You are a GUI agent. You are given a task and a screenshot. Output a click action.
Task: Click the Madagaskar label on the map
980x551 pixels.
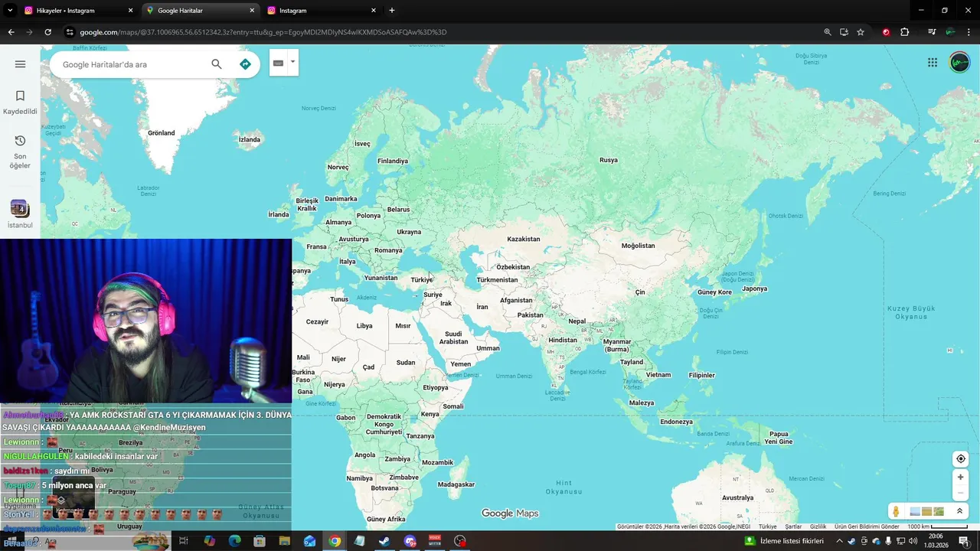pos(456,484)
